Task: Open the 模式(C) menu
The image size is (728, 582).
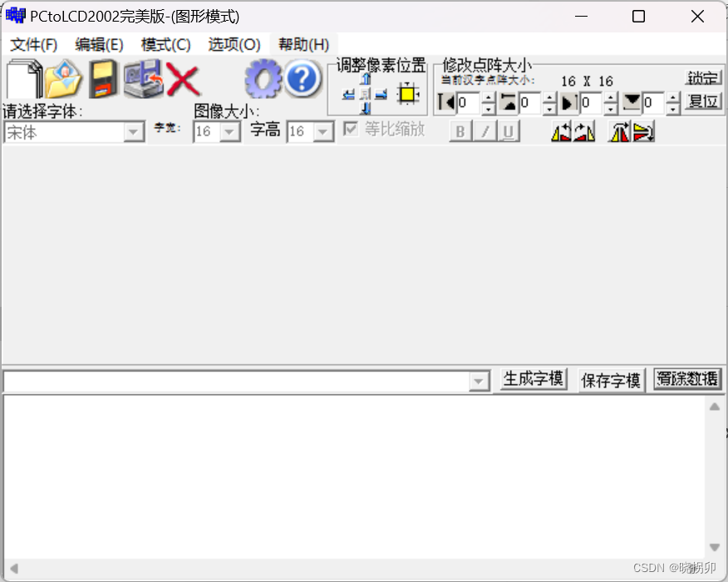Action: [165, 45]
